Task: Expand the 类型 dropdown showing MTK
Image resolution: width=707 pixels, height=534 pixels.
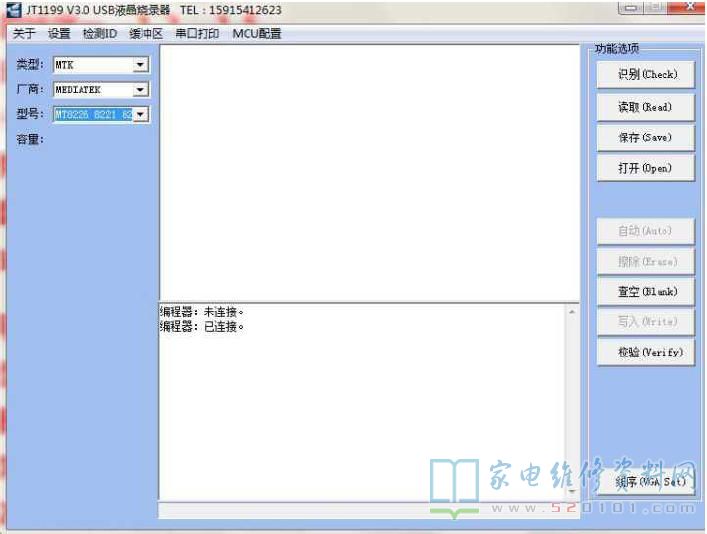Action: (140, 65)
